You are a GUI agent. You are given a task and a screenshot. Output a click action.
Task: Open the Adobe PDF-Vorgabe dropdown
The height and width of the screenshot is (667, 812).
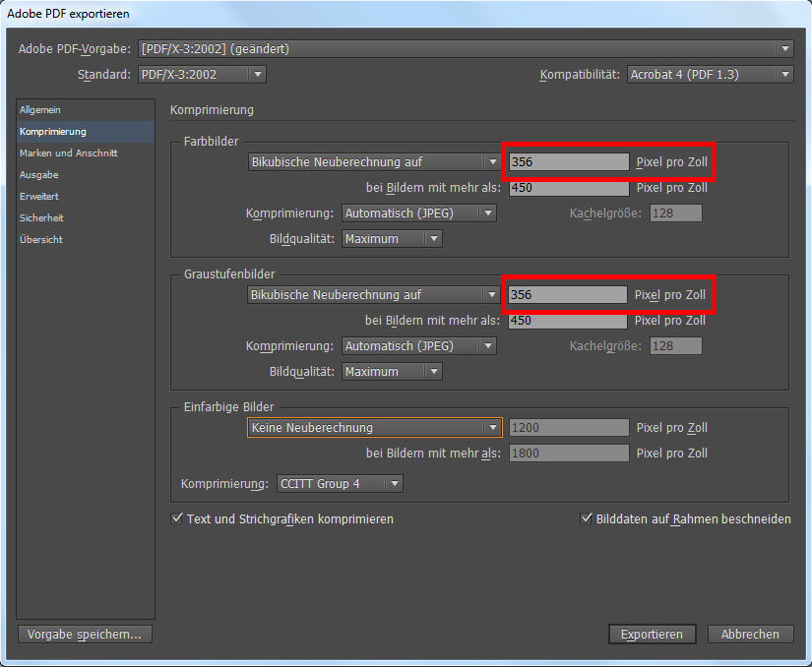coord(466,48)
